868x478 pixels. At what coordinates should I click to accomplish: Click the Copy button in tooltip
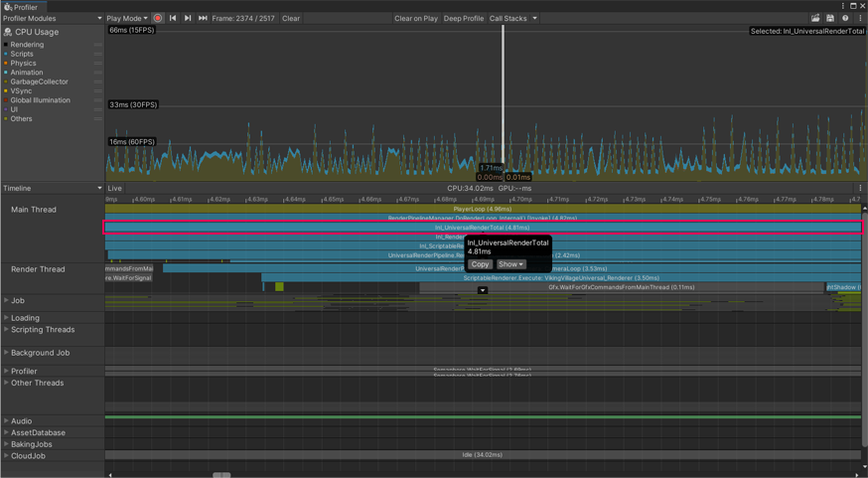(480, 264)
